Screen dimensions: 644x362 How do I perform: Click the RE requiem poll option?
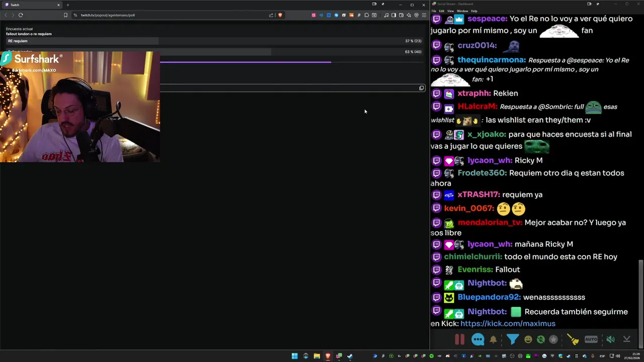click(x=214, y=41)
